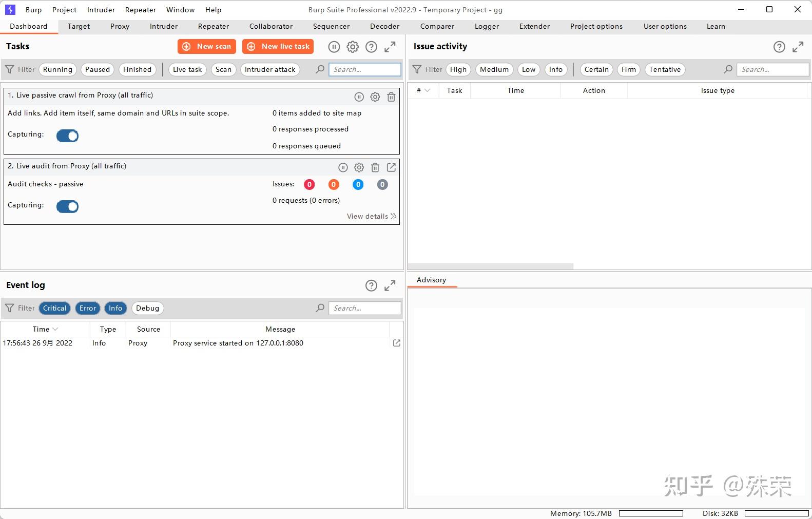
Task: Toggle the Paused task filter
Action: pyautogui.click(x=98, y=69)
